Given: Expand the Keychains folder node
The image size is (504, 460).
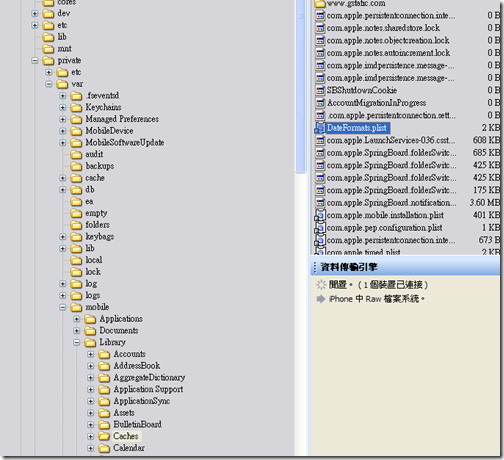Looking at the screenshot, I should [63, 107].
